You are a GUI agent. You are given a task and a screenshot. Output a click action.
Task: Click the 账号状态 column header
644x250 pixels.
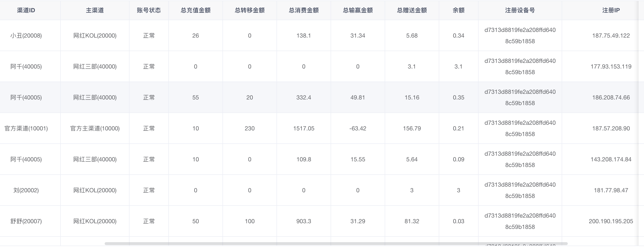point(149,10)
